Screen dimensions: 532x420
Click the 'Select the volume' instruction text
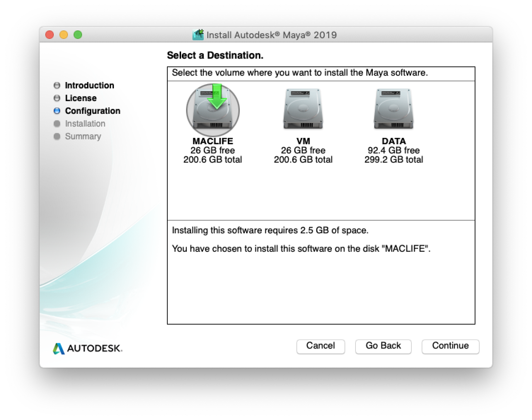[300, 73]
